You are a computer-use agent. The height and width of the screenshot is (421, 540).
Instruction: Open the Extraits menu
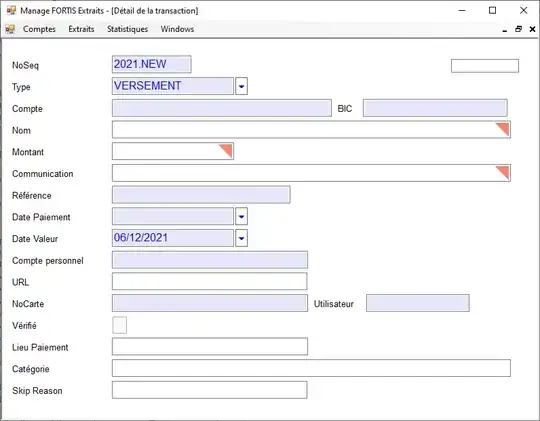coord(81,29)
